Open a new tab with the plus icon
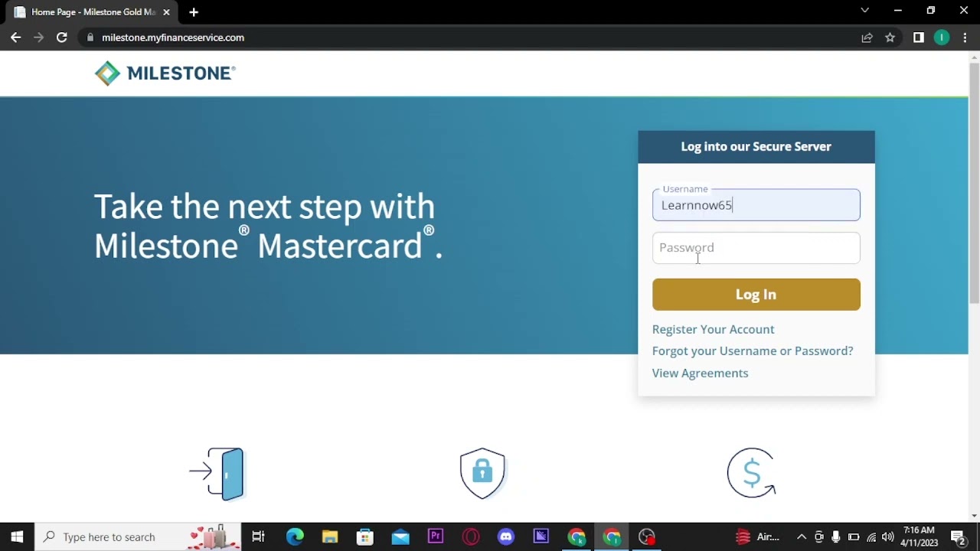 tap(194, 12)
